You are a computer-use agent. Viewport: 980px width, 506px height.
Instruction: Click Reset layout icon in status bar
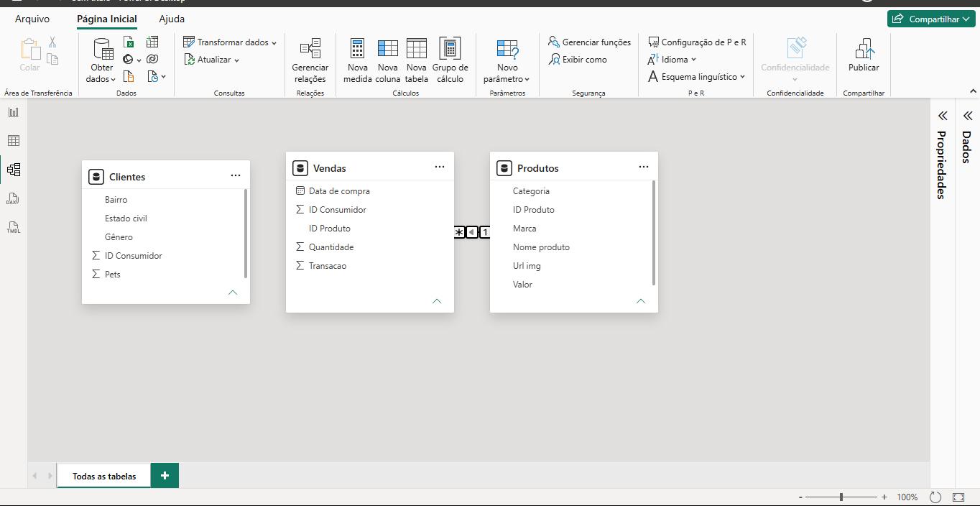click(935, 497)
